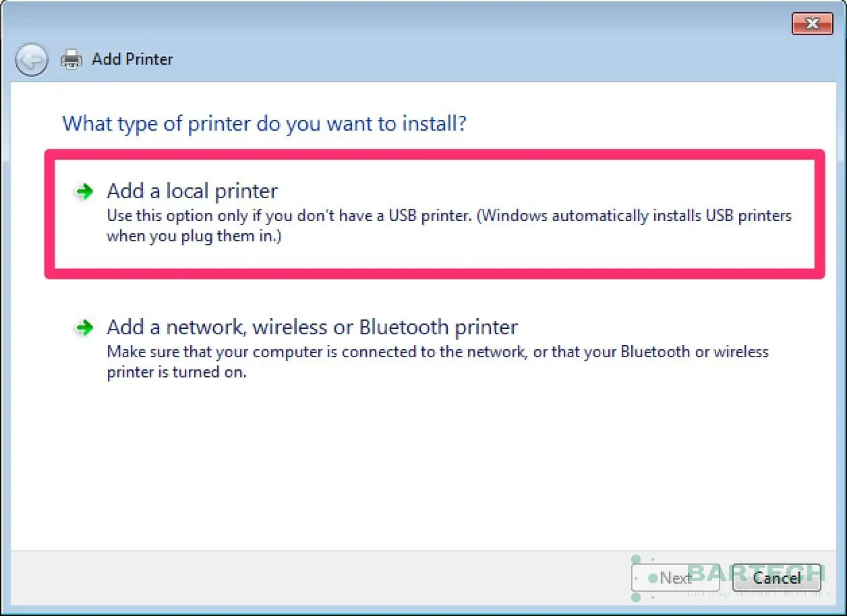The height and width of the screenshot is (616, 847).
Task: Click the question heading about printer type
Action: 264,123
